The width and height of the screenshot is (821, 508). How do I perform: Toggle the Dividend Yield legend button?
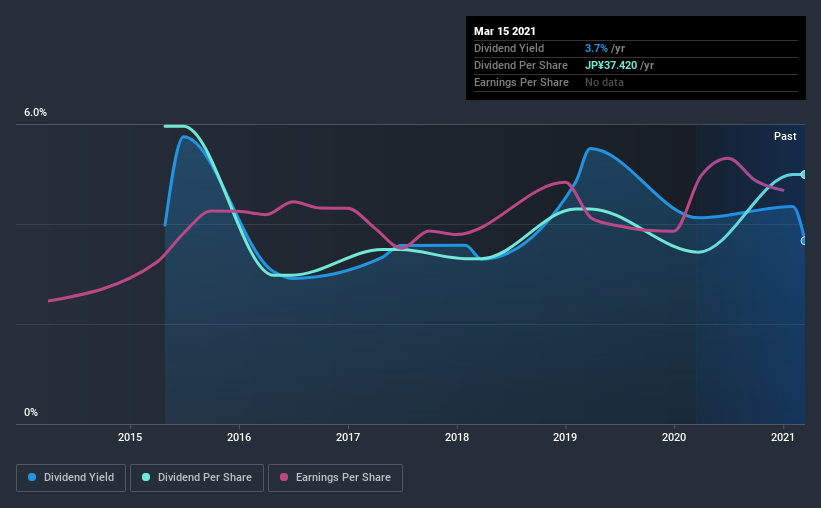[71, 478]
